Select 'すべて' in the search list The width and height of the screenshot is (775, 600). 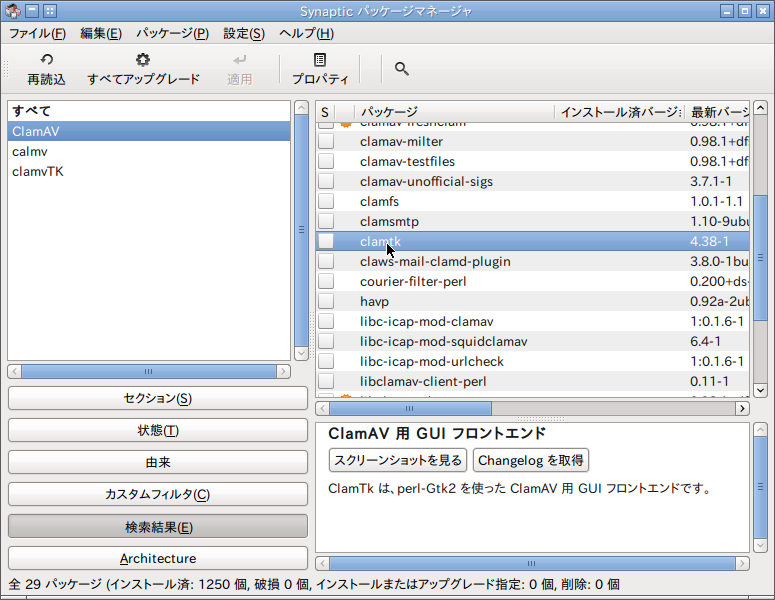[149, 111]
